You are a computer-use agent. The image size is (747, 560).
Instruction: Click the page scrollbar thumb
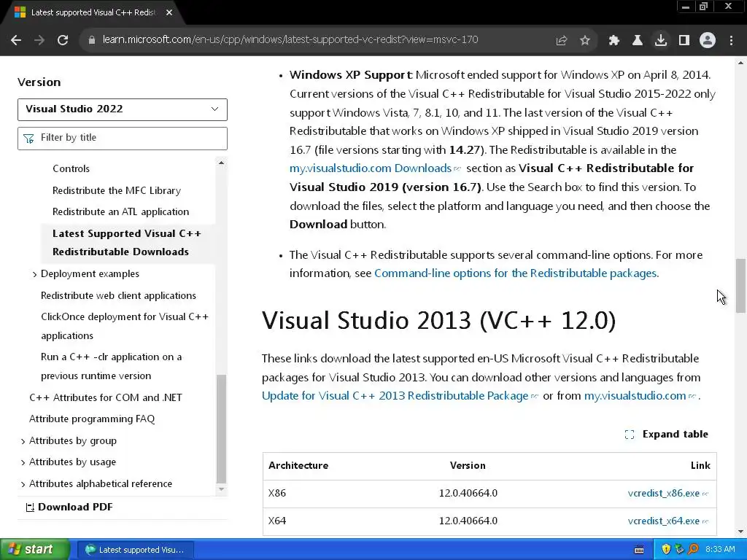[x=740, y=286]
